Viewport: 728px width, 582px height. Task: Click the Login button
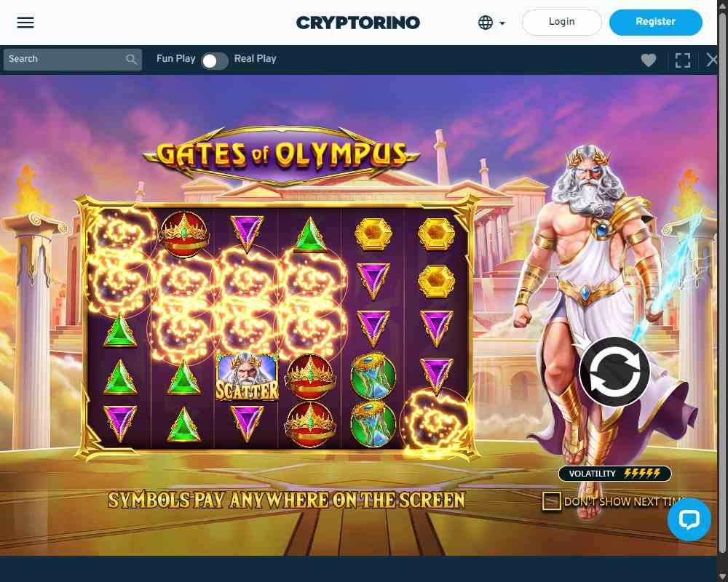click(562, 23)
